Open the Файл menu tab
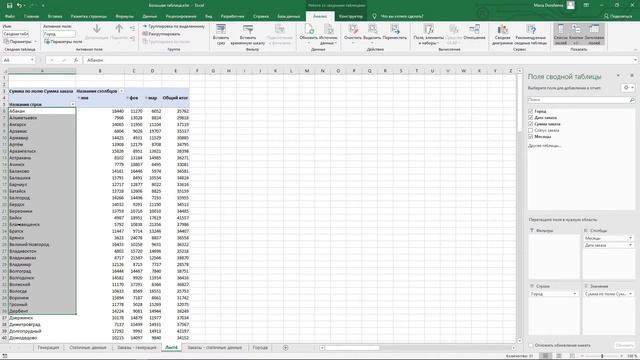 tap(9, 16)
